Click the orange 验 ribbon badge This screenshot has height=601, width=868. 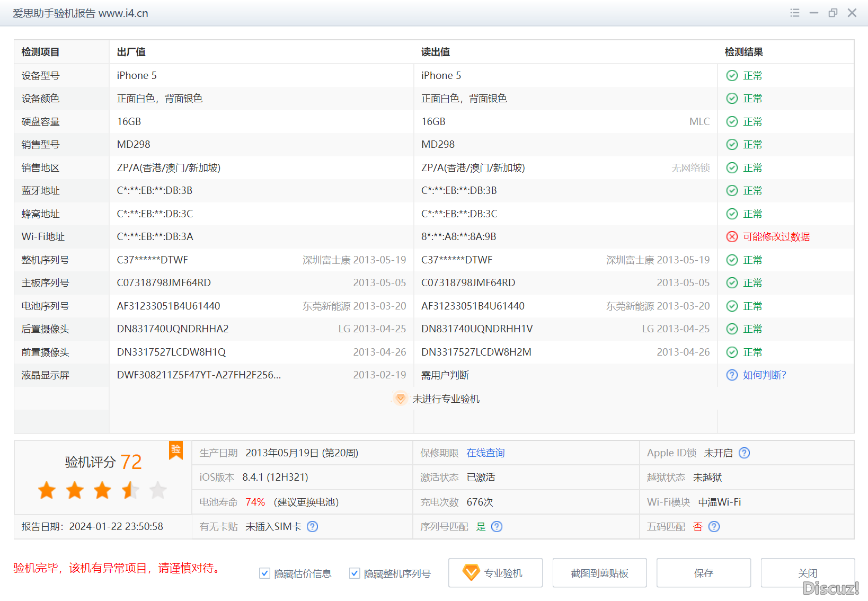click(x=176, y=450)
